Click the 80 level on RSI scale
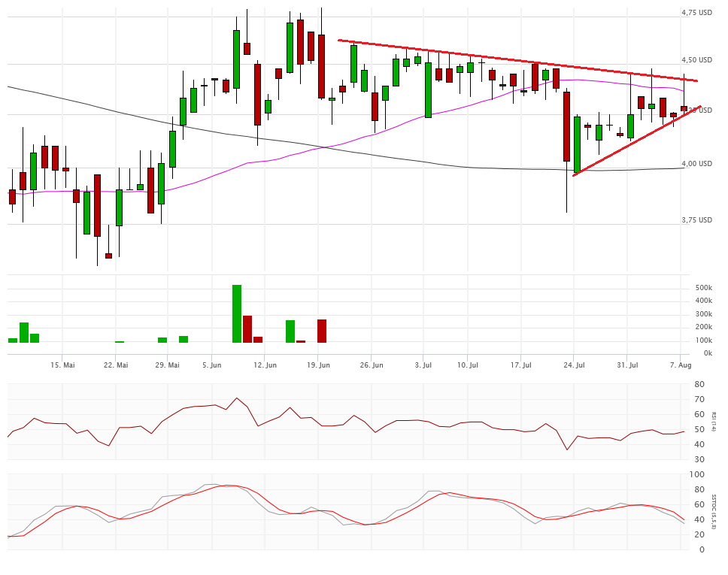728x575 pixels. pyautogui.click(x=699, y=385)
